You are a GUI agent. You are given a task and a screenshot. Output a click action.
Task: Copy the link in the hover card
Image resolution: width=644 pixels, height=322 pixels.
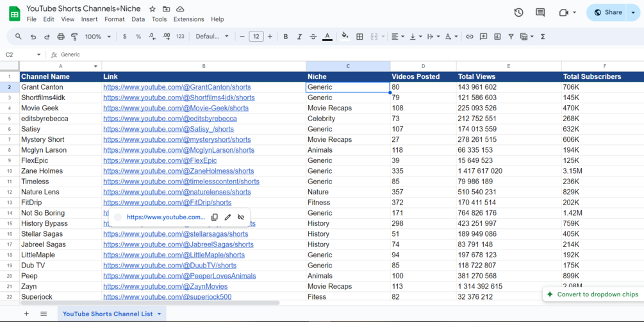[x=215, y=217]
